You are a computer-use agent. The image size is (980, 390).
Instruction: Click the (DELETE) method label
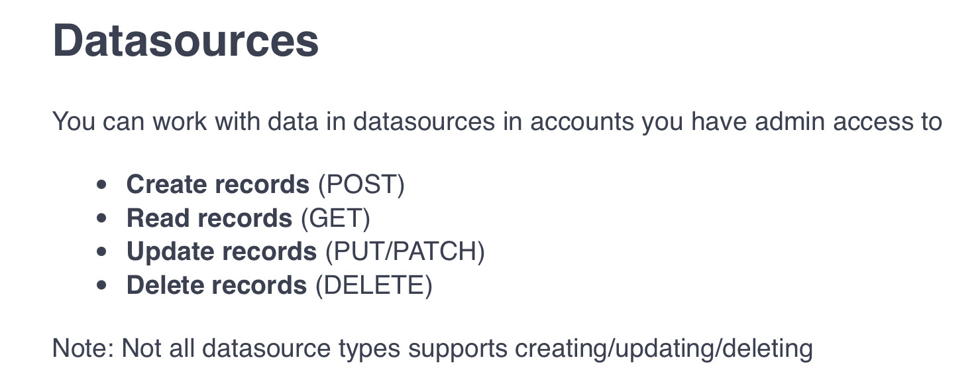374,286
